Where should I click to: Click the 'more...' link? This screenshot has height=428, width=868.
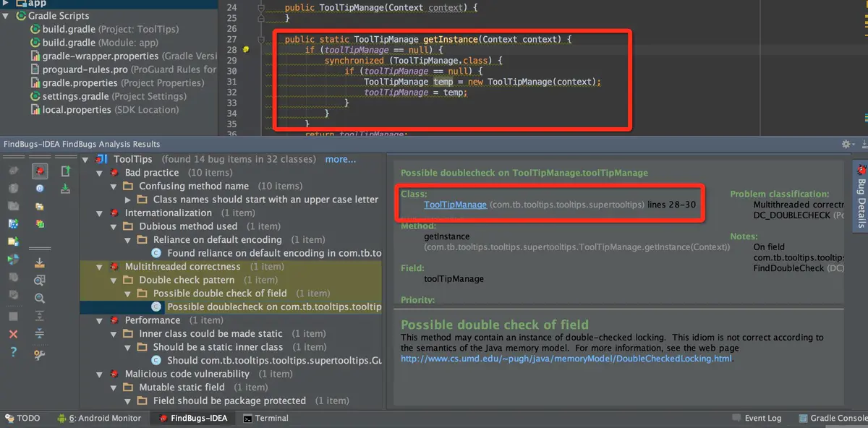341,159
